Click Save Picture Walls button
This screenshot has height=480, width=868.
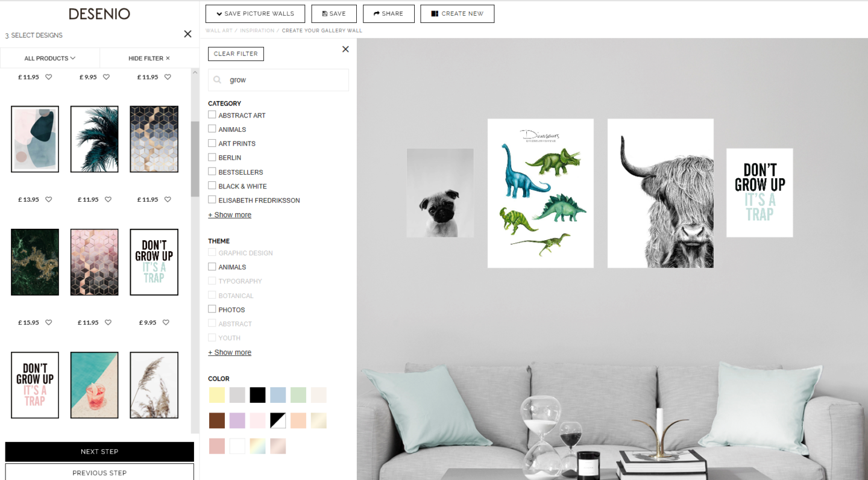click(255, 14)
